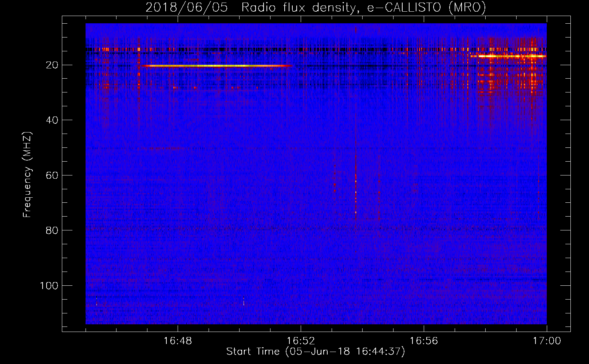The height and width of the screenshot is (364, 589).
Task: Click the 'Start Time (05-Jun-18 16:44:37)' label
Action: 316,352
